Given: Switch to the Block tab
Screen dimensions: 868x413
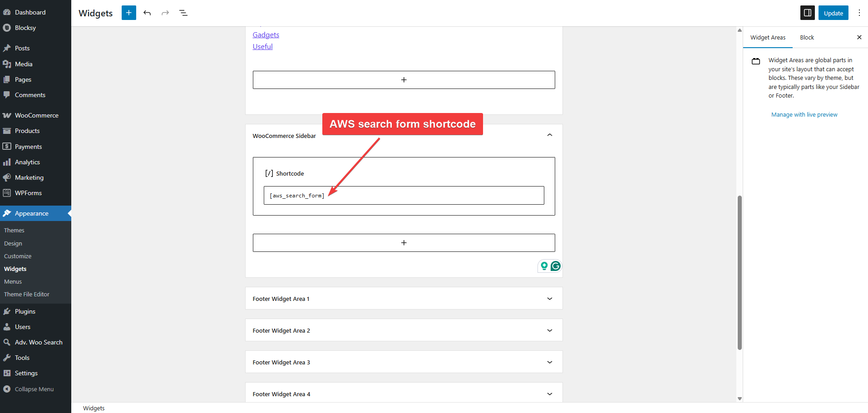Looking at the screenshot, I should coord(807,37).
